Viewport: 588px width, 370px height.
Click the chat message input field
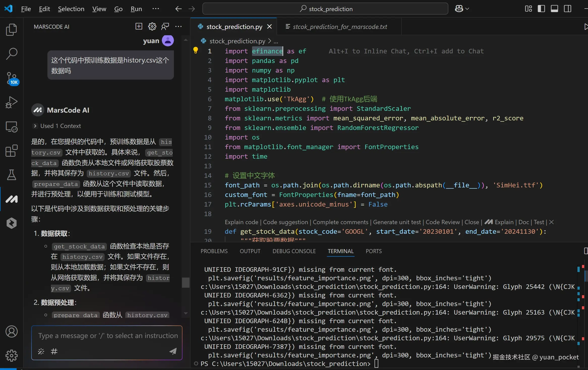point(108,336)
